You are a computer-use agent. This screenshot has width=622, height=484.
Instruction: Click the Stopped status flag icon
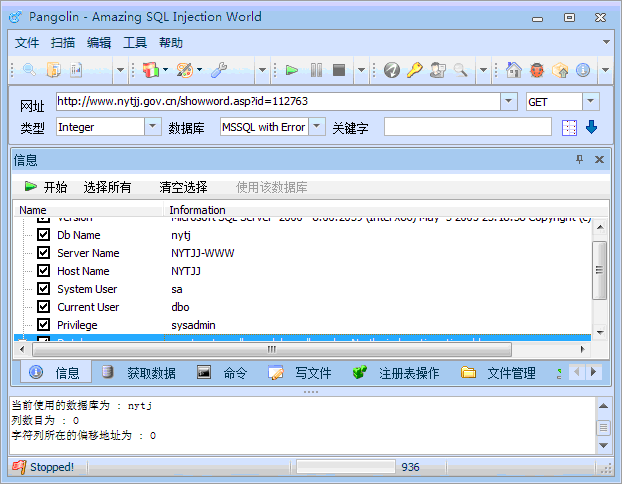19,467
